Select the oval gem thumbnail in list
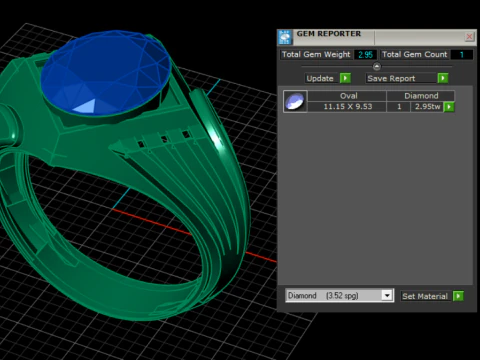Screen dimensions: 480x360 tap(295, 101)
